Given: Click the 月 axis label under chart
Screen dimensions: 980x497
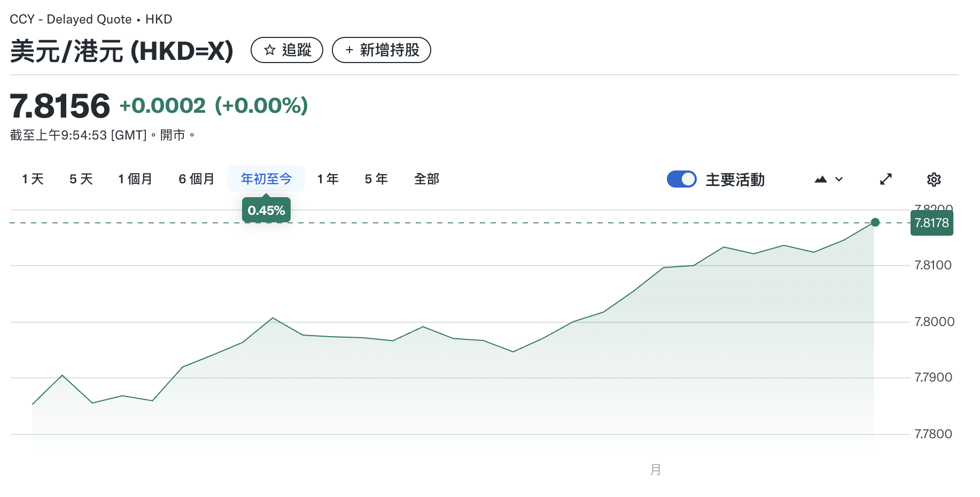Looking at the screenshot, I should [656, 470].
